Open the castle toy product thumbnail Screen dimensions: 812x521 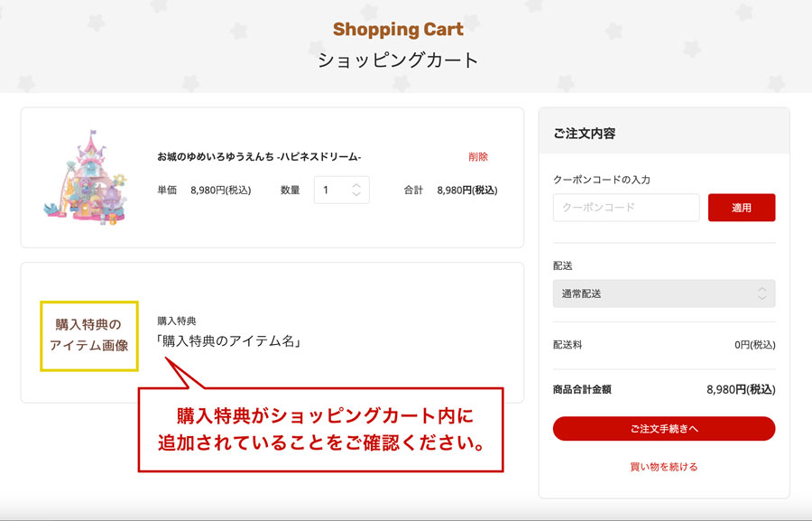click(86, 177)
